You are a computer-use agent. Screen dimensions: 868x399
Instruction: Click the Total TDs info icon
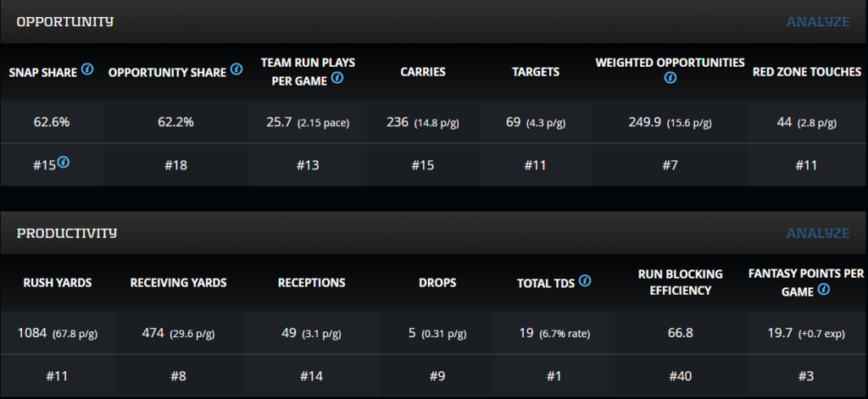(585, 281)
